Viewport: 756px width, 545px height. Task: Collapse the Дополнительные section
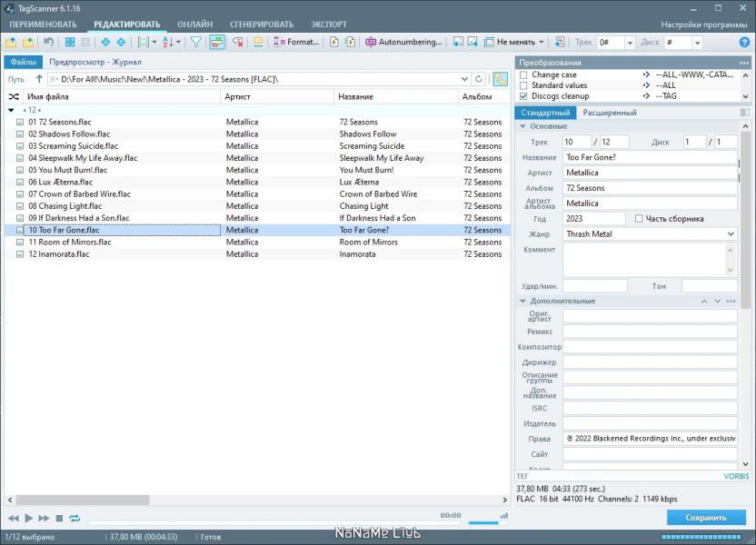(522, 302)
